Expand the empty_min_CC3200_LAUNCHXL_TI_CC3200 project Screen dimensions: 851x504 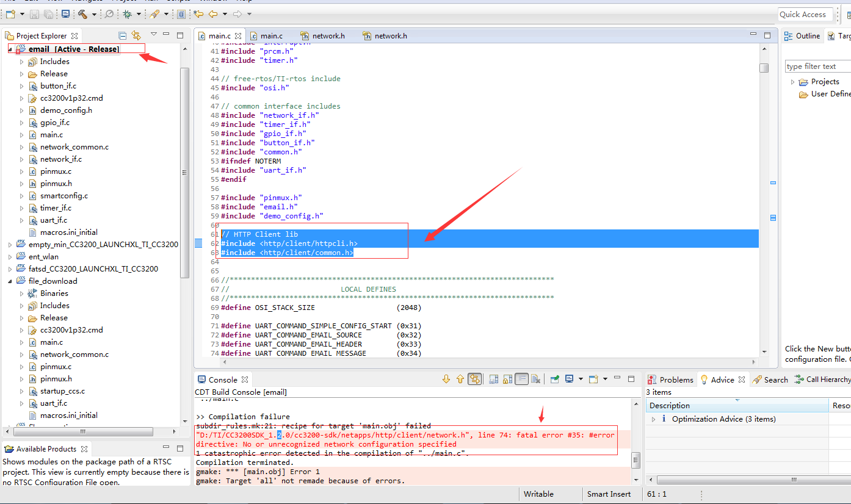click(10, 245)
